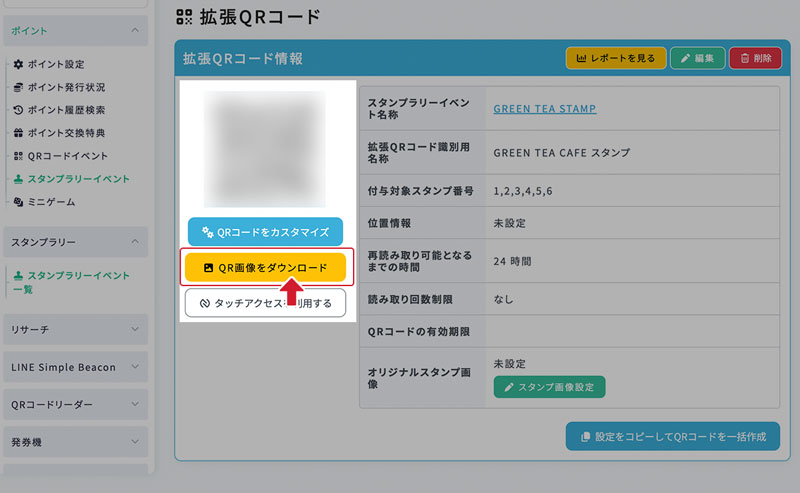Click the pencil icon on スタンプ画像設定
The width and height of the screenshot is (800, 493).
[509, 386]
